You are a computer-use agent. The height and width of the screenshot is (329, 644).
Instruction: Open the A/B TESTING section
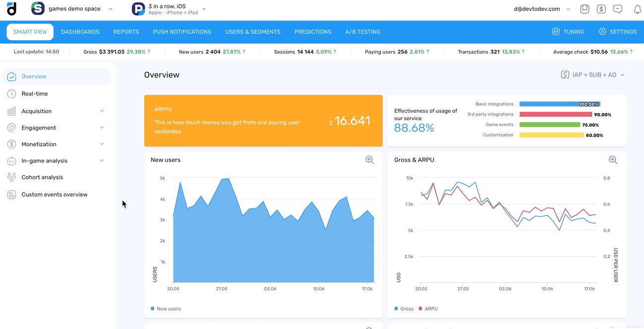pos(363,31)
